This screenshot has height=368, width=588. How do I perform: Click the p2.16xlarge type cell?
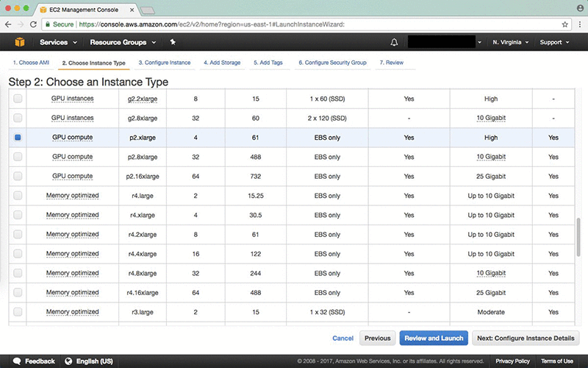click(x=143, y=176)
